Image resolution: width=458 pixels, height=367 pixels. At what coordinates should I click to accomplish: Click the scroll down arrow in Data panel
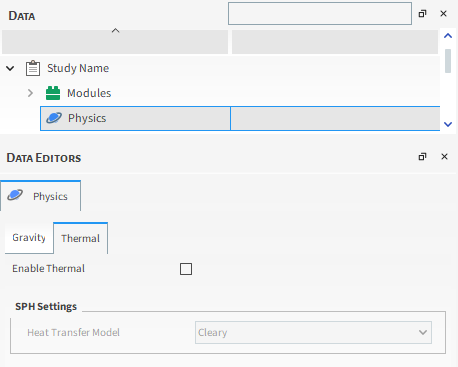click(448, 124)
